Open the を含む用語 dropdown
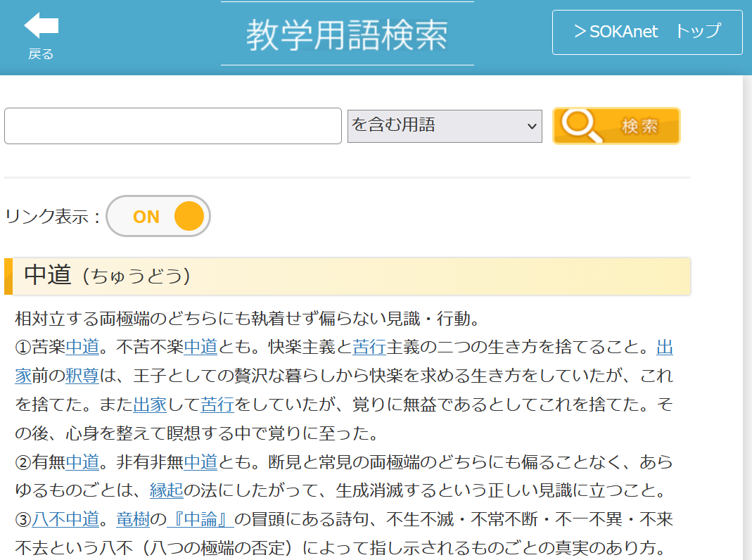Screen dimensions: 752x560 coord(444,126)
